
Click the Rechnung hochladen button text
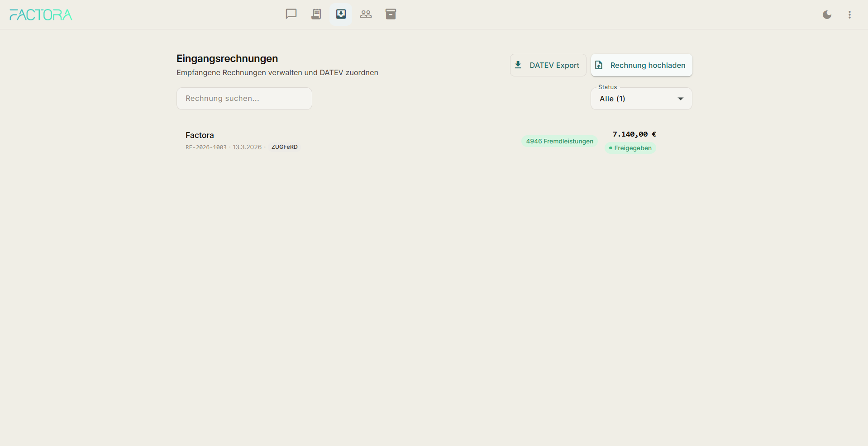648,65
